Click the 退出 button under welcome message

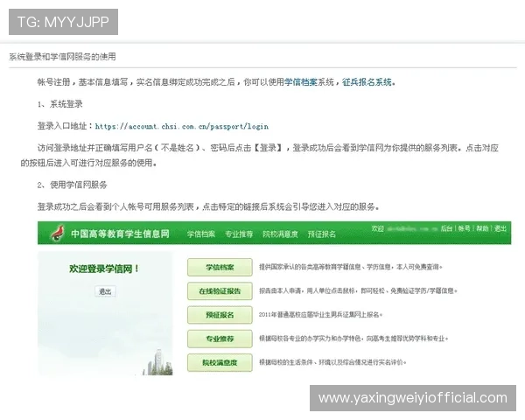coord(105,291)
